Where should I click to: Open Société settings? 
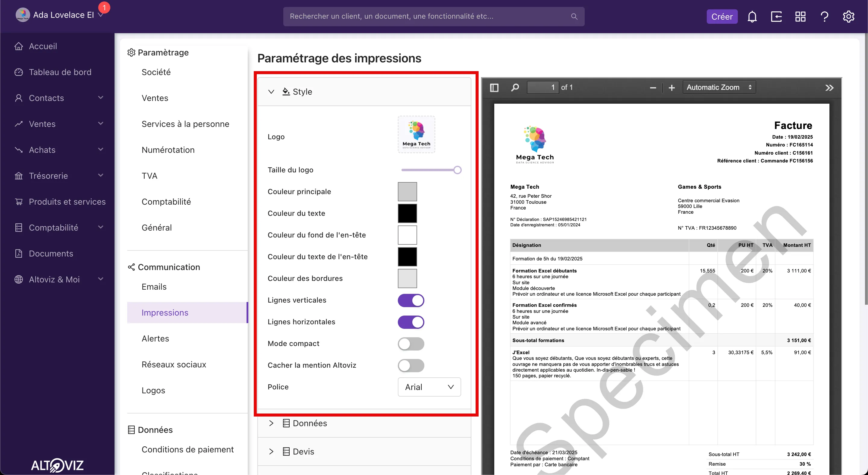point(156,72)
